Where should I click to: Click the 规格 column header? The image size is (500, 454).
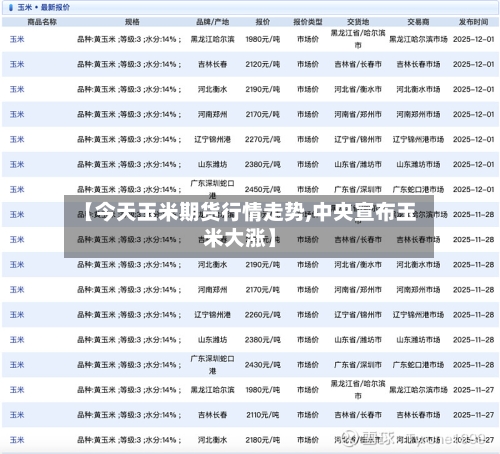132,22
